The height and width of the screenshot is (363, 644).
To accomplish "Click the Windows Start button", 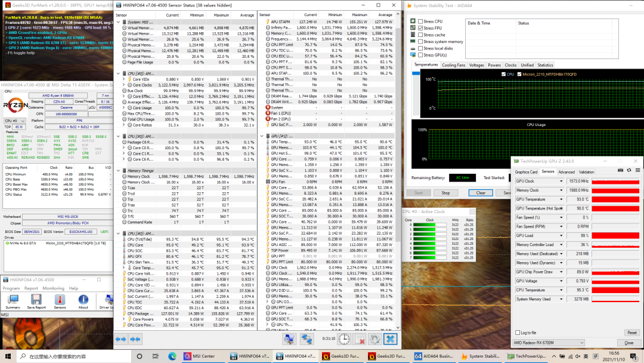I will pos(8,356).
